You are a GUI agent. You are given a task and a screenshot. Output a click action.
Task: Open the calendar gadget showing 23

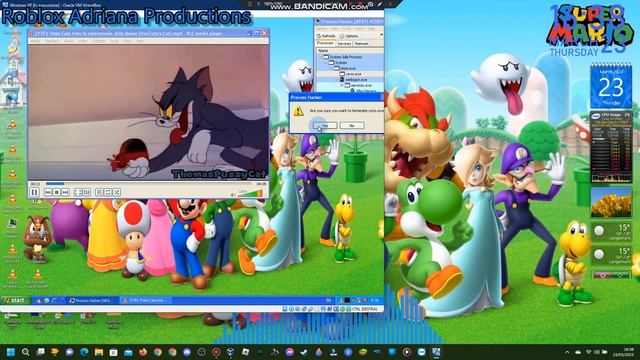coord(611,86)
